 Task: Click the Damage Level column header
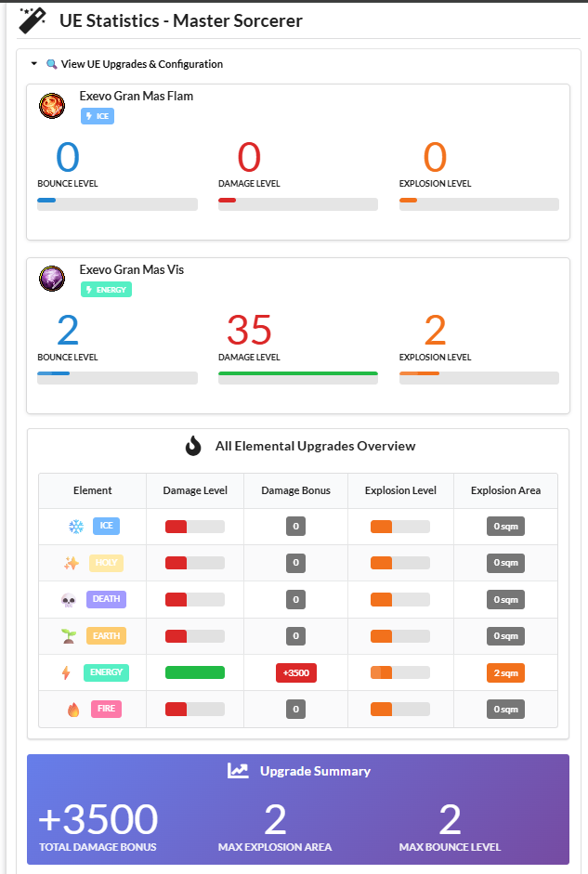pyautogui.click(x=195, y=490)
